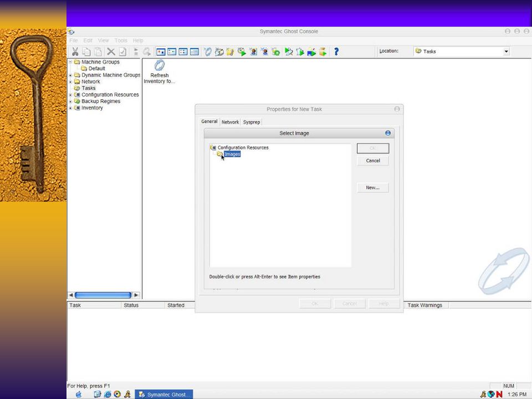Open the File menu

[x=74, y=40]
